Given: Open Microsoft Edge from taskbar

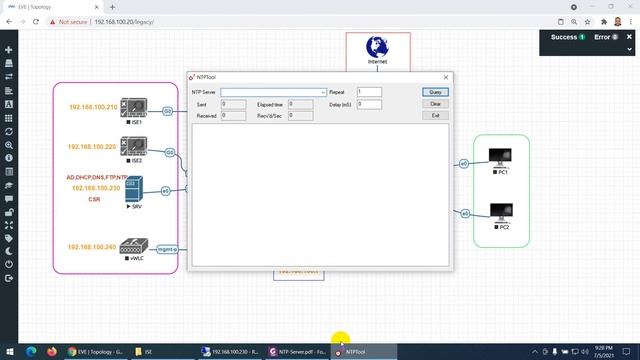Looking at the screenshot, I should [31, 351].
